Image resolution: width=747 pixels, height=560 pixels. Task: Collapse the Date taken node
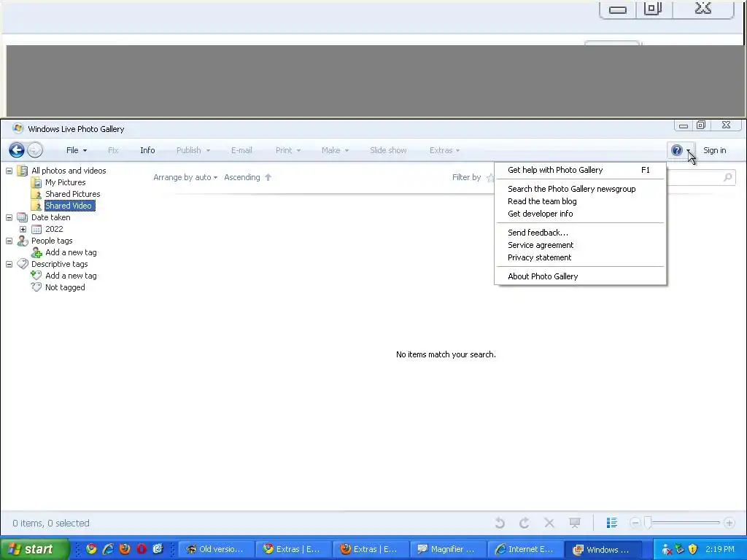(x=9, y=217)
